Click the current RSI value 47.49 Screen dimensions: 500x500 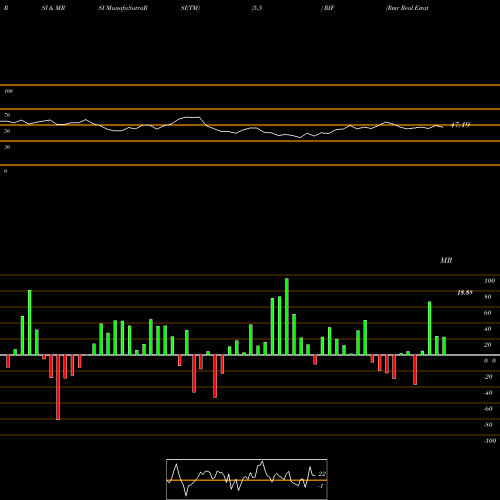coord(460,125)
